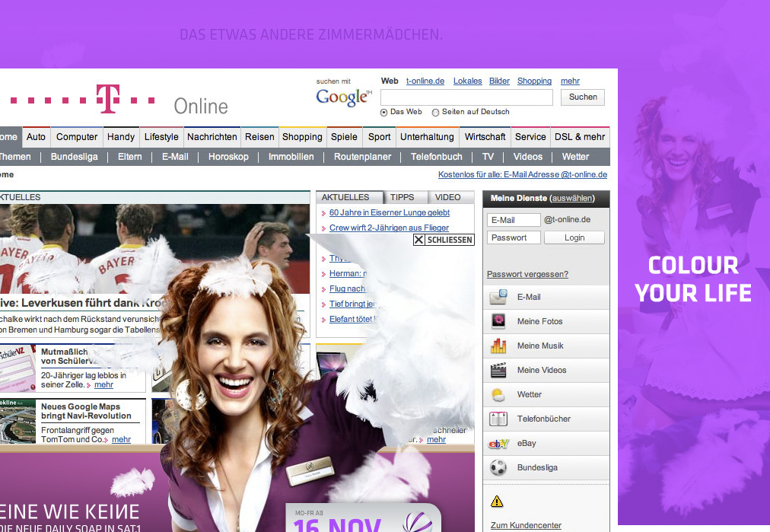Click the 'mehr' search scope link
The image size is (770, 532).
(570, 81)
